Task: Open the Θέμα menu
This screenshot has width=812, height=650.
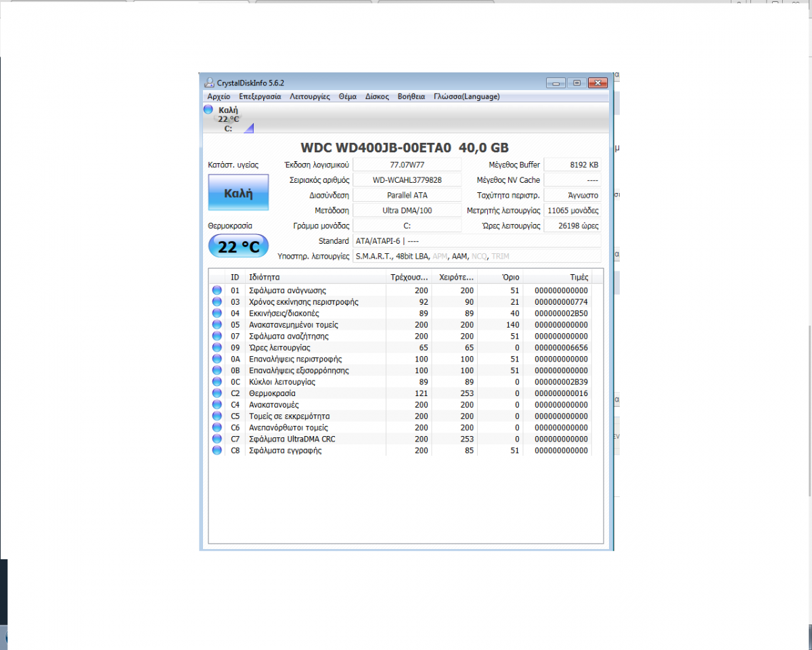Action: [348, 97]
